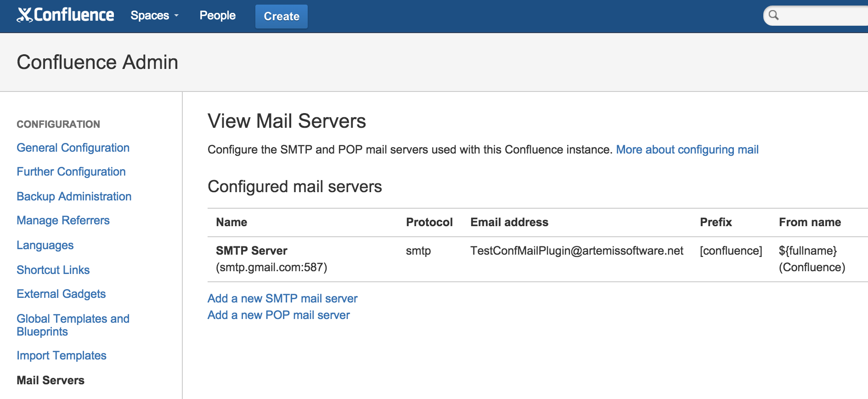This screenshot has width=868, height=399.
Task: Open External Gadgets
Action: [x=61, y=294]
